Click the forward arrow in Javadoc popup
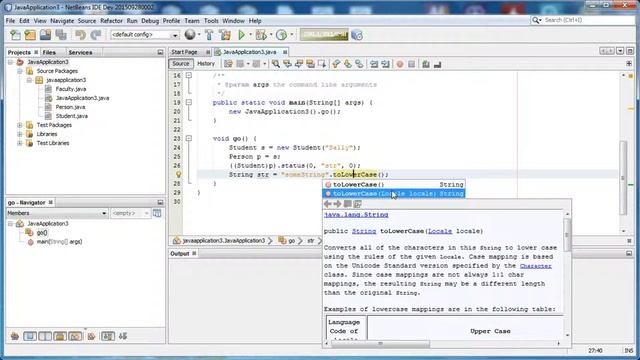640x360 pixels. 338,204
